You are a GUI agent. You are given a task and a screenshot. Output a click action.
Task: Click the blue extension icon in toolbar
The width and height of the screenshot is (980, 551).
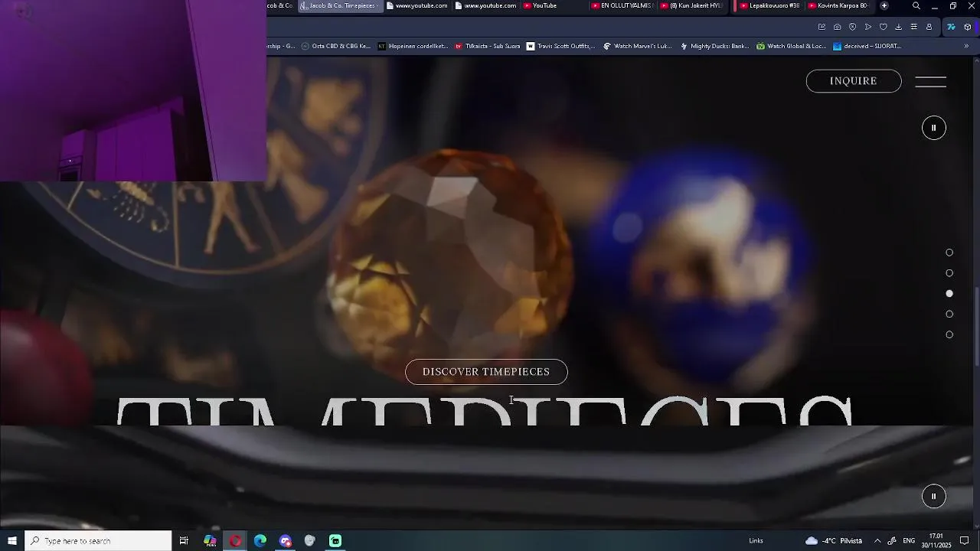951,27
